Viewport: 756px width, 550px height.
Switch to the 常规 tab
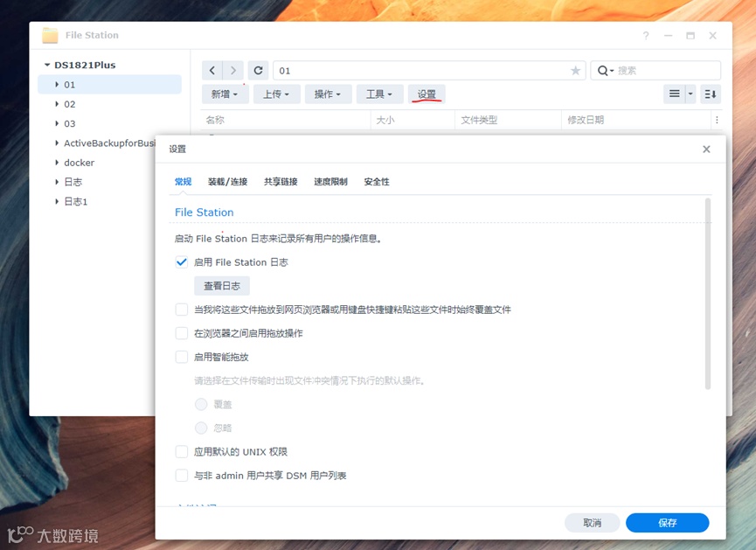coord(184,182)
